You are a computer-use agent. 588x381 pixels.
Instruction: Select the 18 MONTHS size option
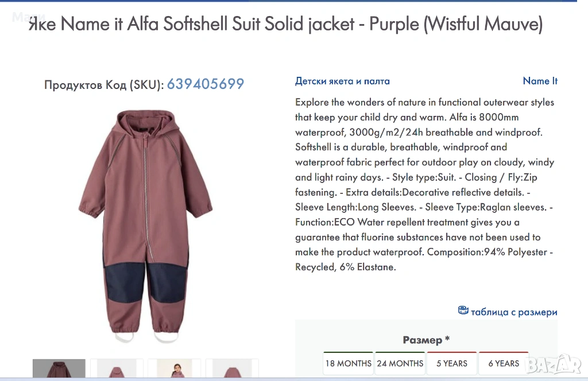pyautogui.click(x=349, y=363)
